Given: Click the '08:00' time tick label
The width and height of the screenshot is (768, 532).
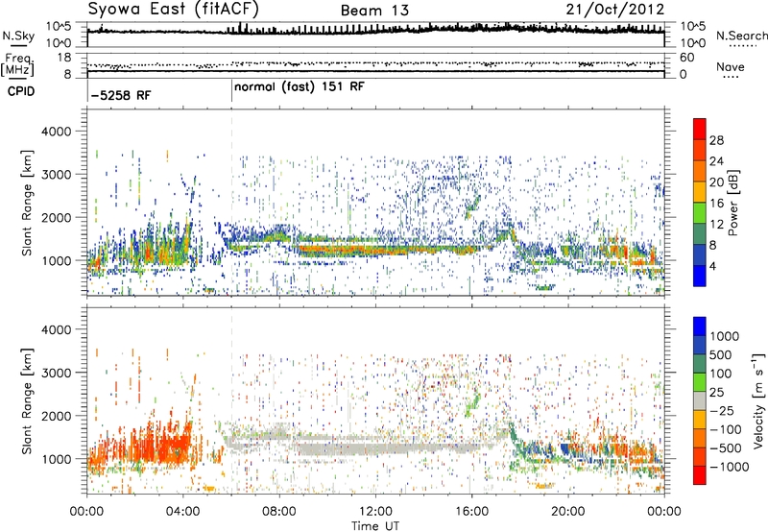Looking at the screenshot, I should (279, 512).
